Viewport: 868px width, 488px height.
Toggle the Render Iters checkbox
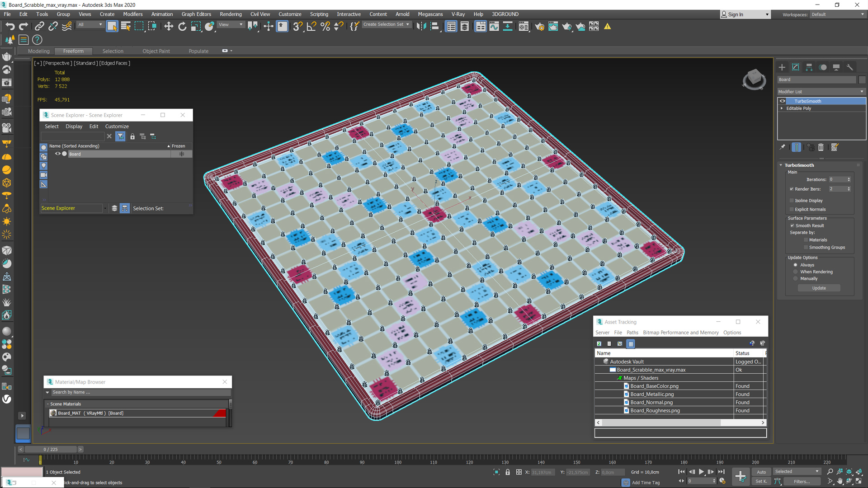coord(792,189)
